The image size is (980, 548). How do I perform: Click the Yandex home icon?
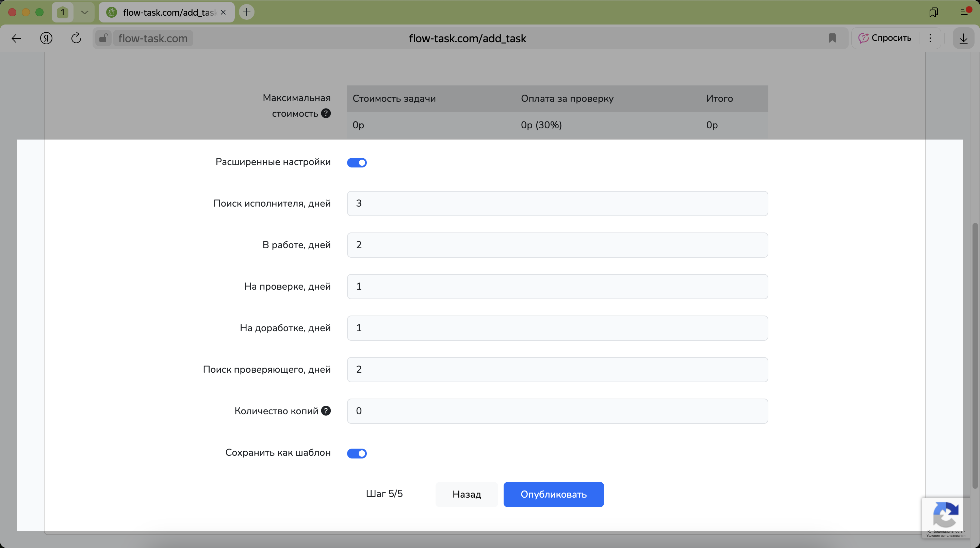click(46, 38)
